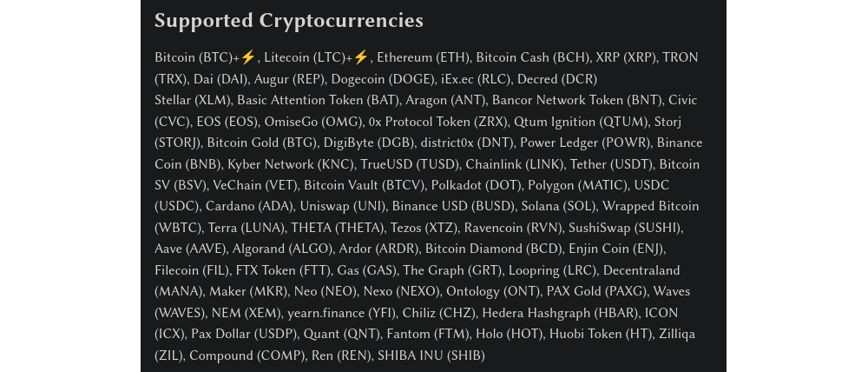Click the Uniswap (UNI) entry
Image resolution: width=868 pixels, height=372 pixels.
click(343, 206)
